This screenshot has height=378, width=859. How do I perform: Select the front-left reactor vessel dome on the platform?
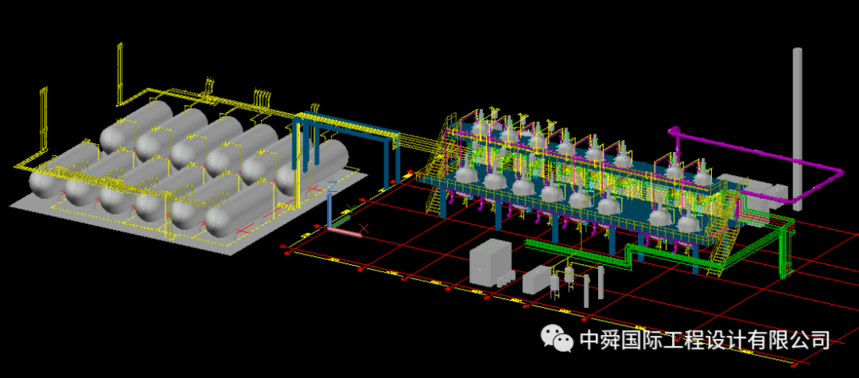(467, 173)
